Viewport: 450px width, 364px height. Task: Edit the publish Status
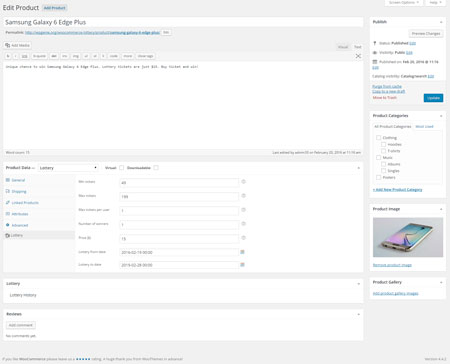412,43
